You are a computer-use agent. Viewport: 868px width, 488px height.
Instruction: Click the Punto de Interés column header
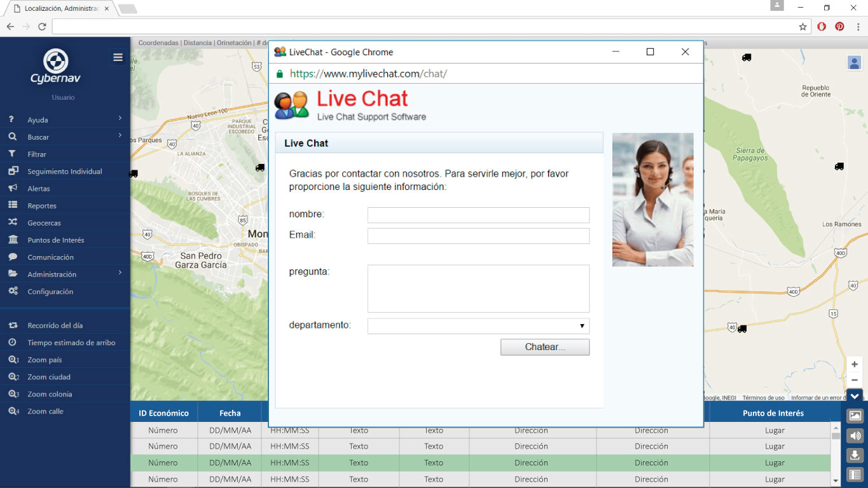point(773,413)
